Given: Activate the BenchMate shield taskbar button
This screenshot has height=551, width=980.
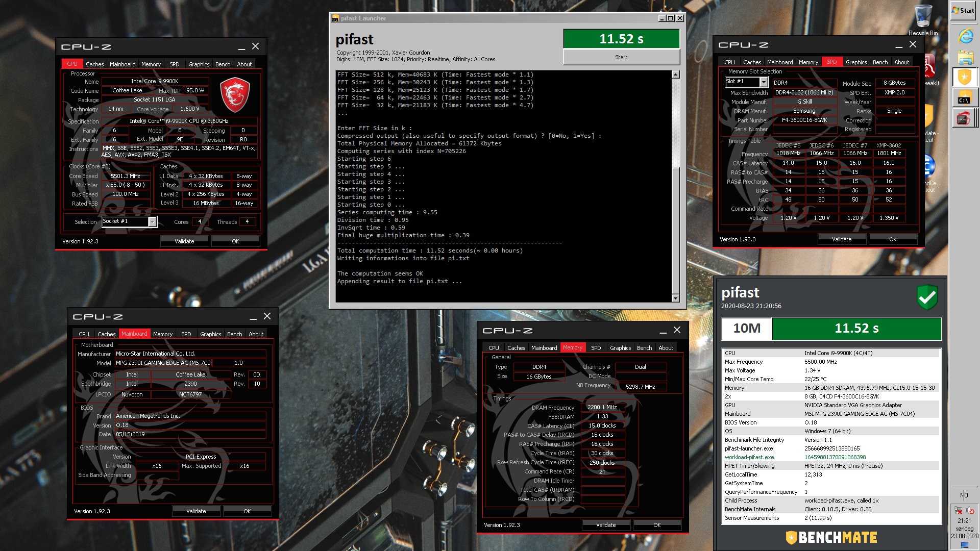Looking at the screenshot, I should 964,78.
